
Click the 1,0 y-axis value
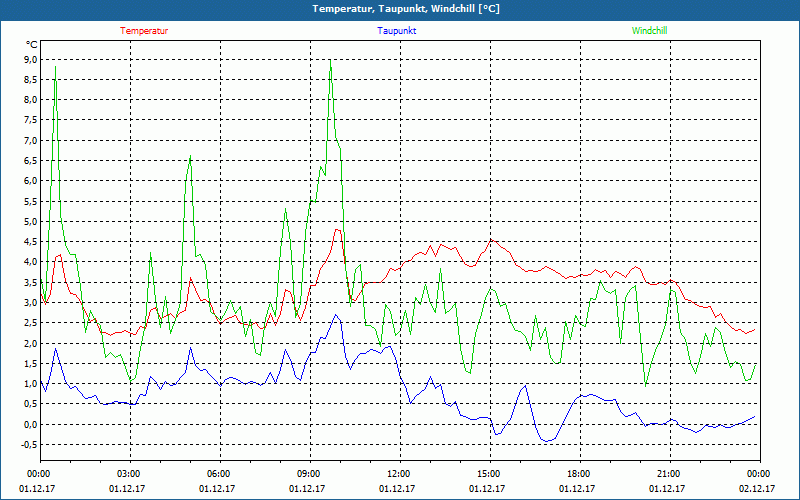click(x=31, y=383)
